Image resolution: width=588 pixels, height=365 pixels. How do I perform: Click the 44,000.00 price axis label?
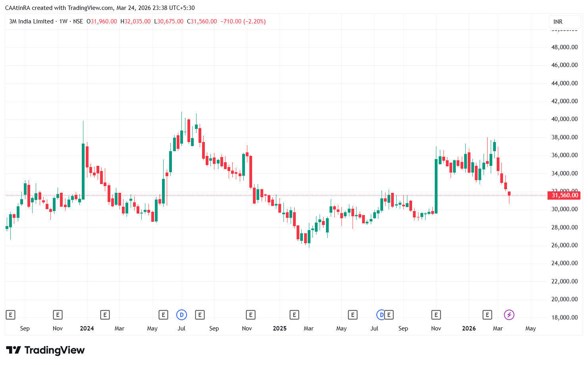pos(565,83)
